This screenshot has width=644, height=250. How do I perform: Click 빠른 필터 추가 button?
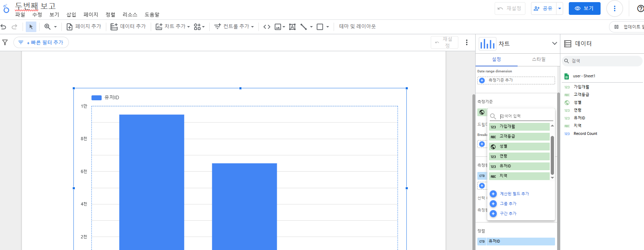click(x=41, y=42)
